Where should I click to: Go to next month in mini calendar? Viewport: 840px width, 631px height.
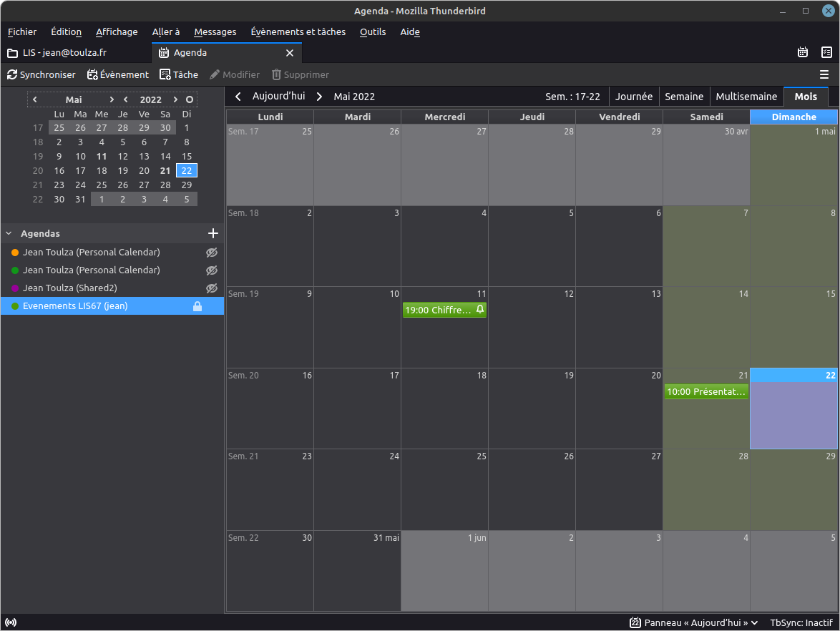[x=112, y=99]
